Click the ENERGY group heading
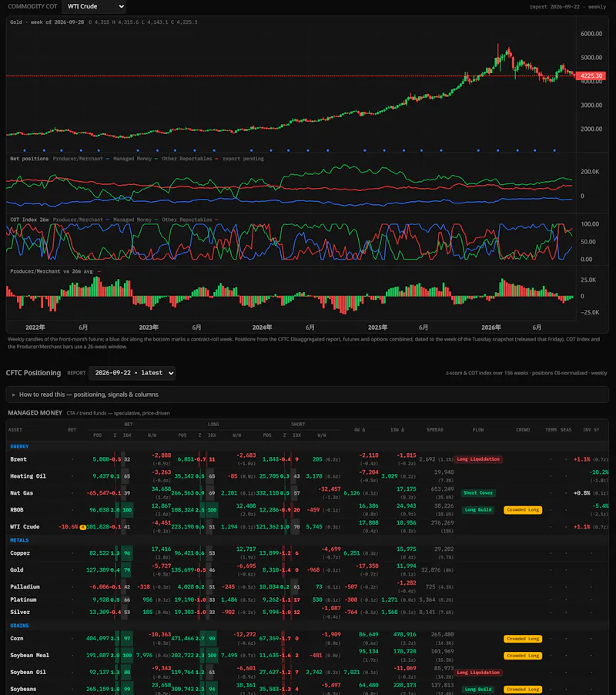 point(19,446)
